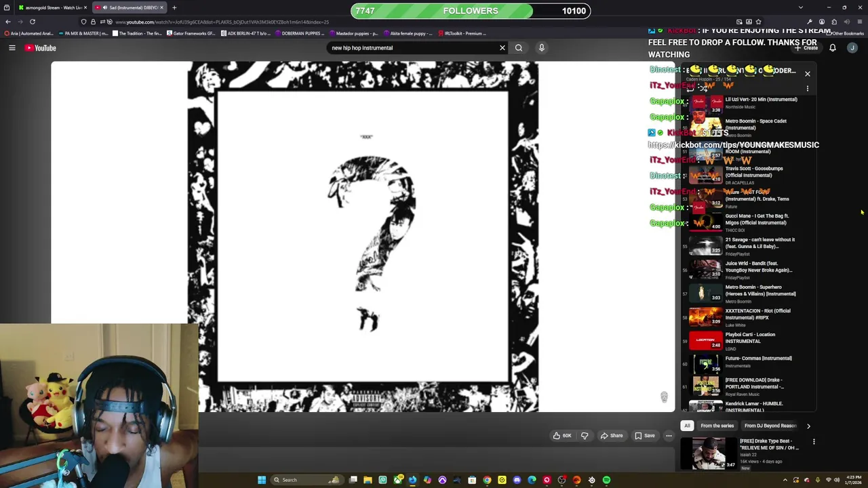The width and height of the screenshot is (868, 488).
Task: Go to the YouTube home logo
Action: pos(41,47)
